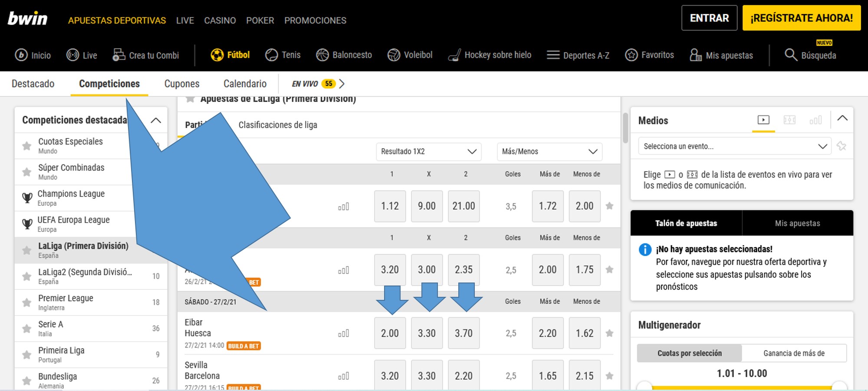Favorite the Eibar Huesca match star
The image size is (868, 391).
(609, 333)
